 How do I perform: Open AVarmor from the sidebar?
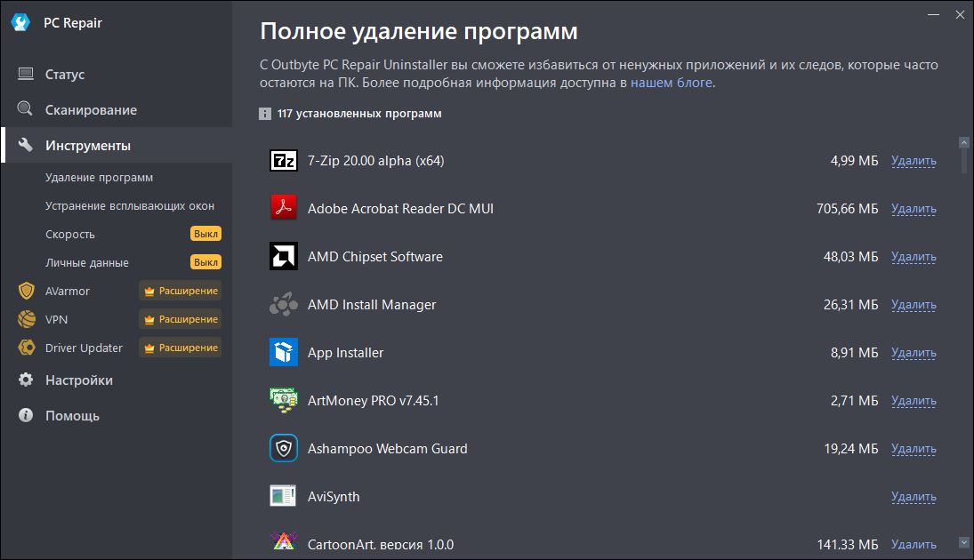pos(67,291)
